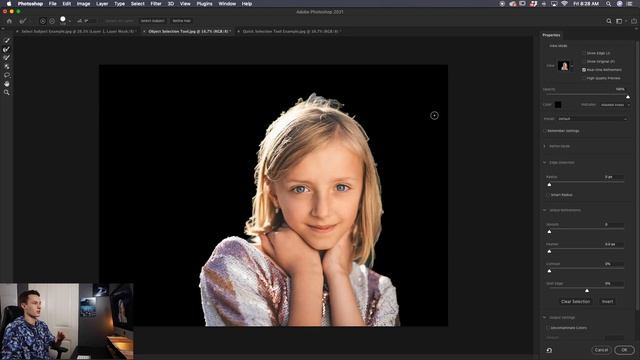Open the View mode thumbnail dropdown
The height and width of the screenshot is (360, 640).
click(x=565, y=66)
